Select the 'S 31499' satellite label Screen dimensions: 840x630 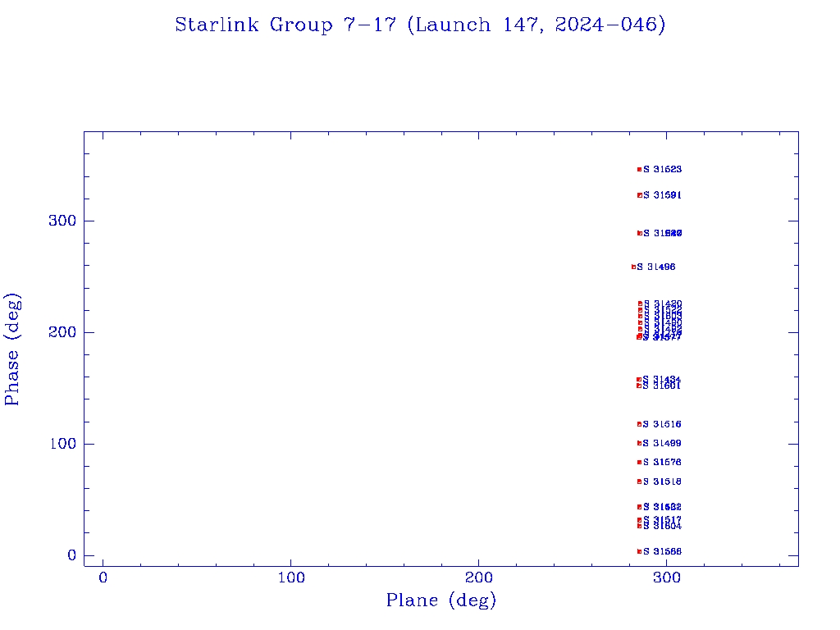(662, 443)
